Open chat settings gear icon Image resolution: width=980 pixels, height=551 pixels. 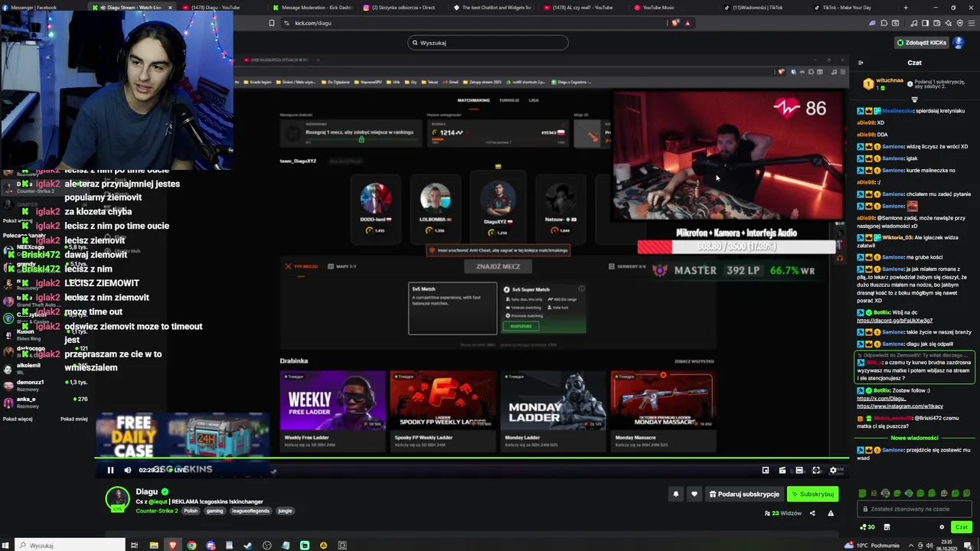tap(942, 527)
